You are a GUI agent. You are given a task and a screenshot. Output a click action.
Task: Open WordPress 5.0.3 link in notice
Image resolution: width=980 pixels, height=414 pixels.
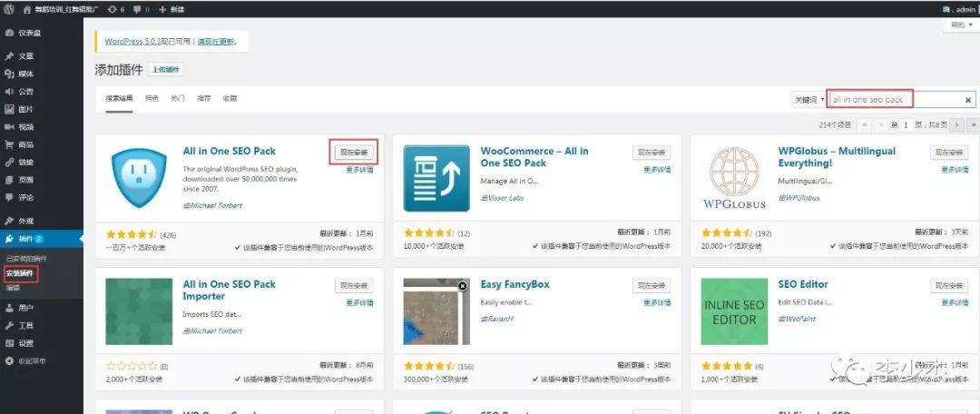click(132, 41)
